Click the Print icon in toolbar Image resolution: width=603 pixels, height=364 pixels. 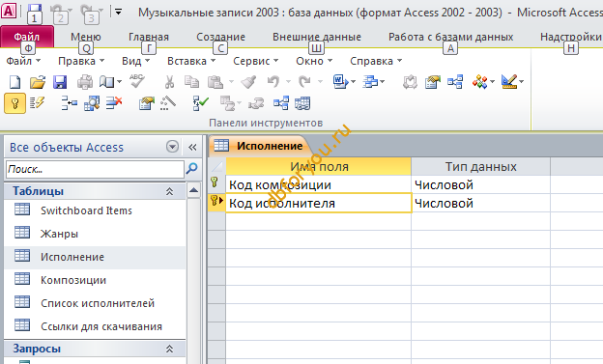(x=85, y=82)
